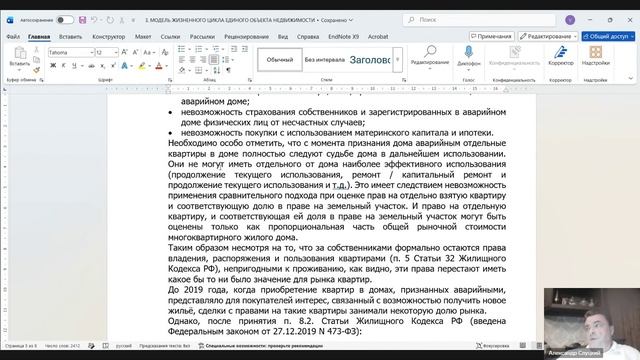This screenshot has height=360, width=640.
Task: Open the font name Tahoma dropdown
Action: [92, 52]
